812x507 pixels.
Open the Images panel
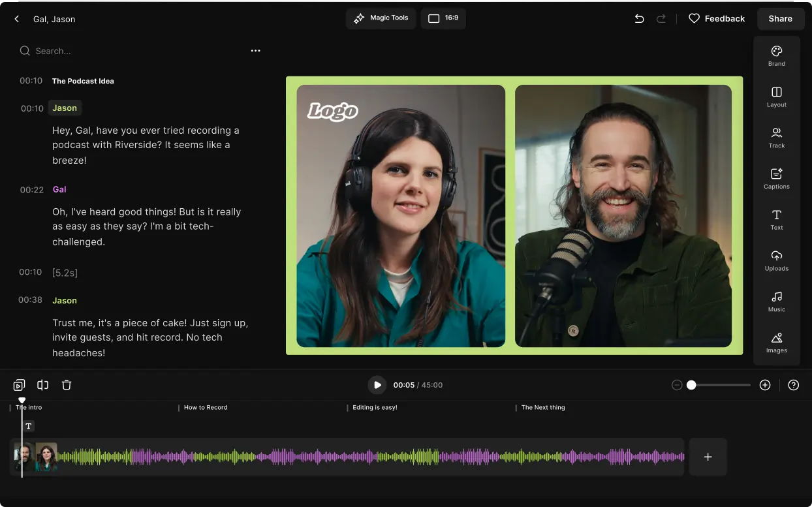[776, 343]
